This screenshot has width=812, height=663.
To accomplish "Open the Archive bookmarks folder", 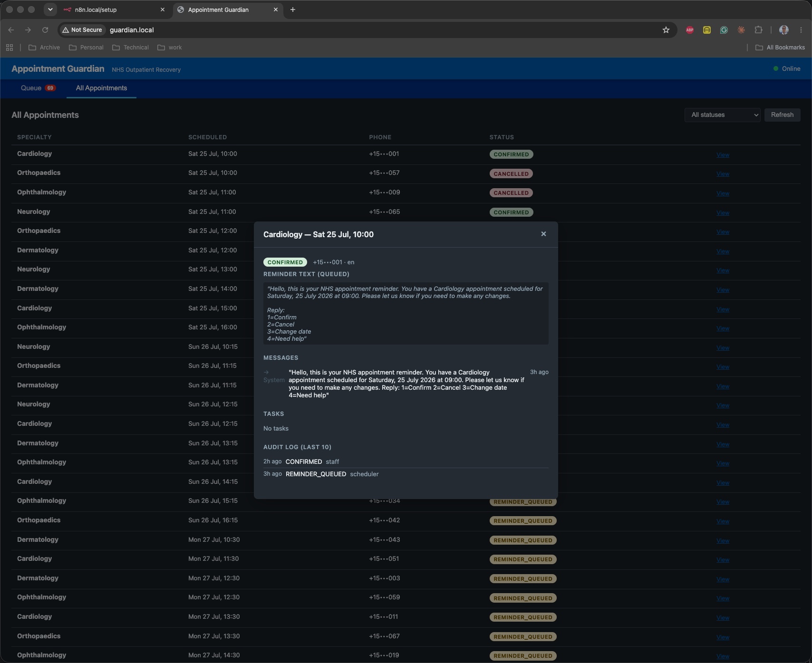I will (x=44, y=48).
